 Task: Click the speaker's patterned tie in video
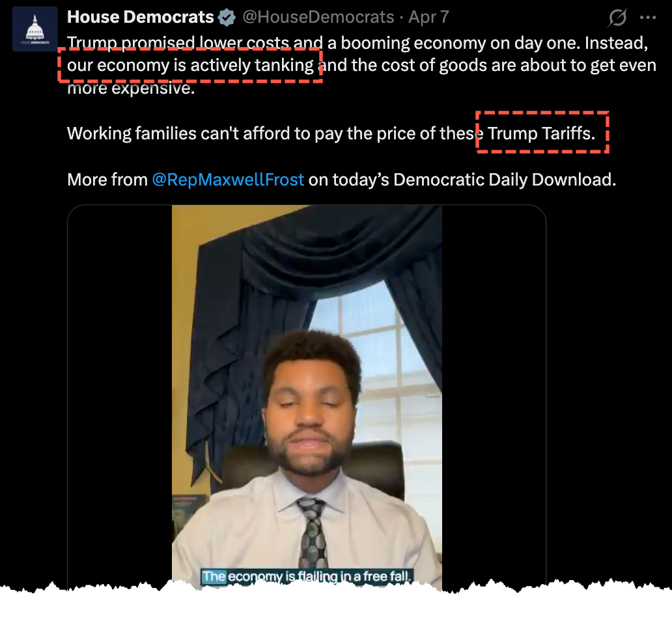tap(311, 531)
